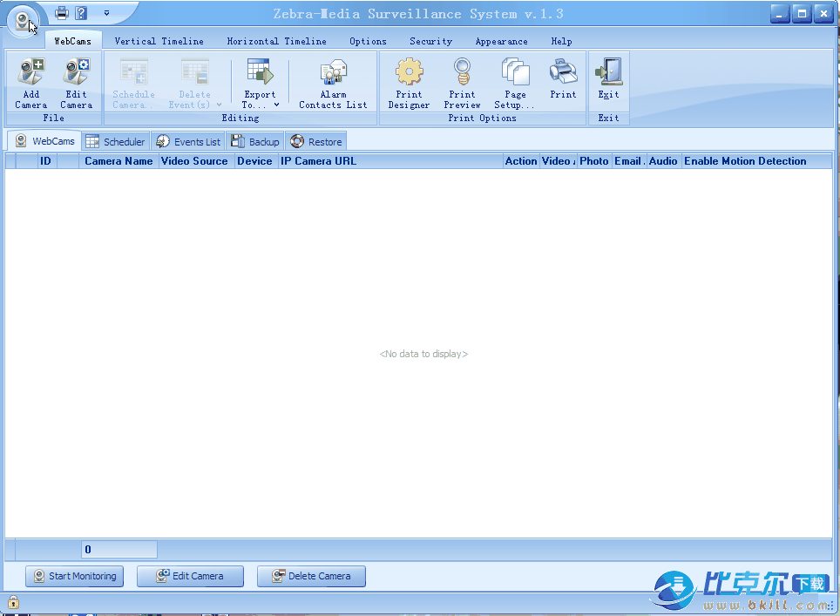840x616 pixels.
Task: Switch to the WebCams ribbon tab
Action: [73, 41]
